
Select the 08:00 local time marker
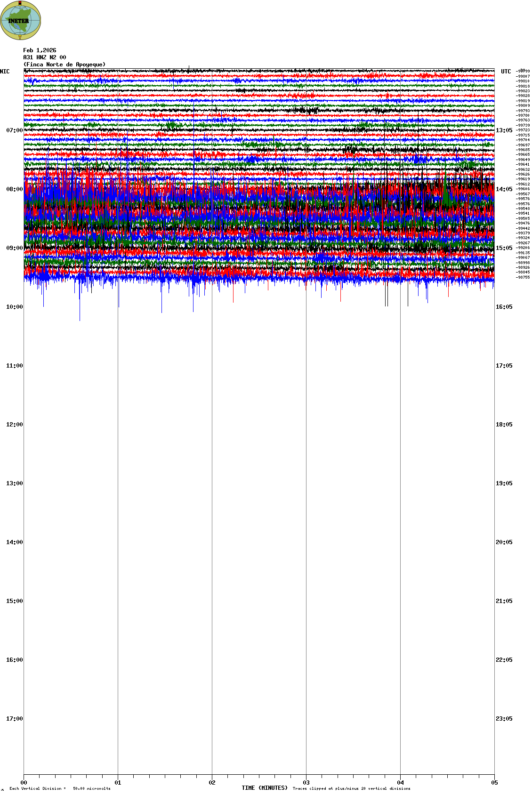click(x=14, y=189)
